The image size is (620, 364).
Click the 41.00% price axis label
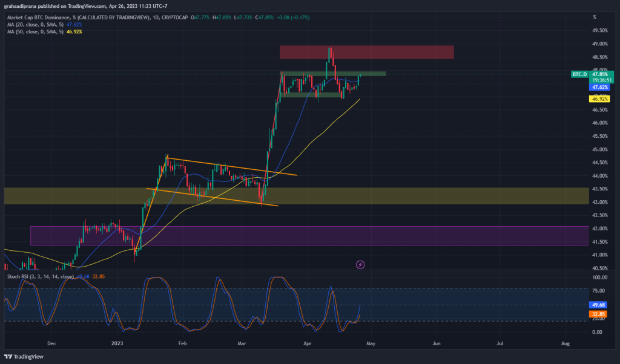click(600, 255)
